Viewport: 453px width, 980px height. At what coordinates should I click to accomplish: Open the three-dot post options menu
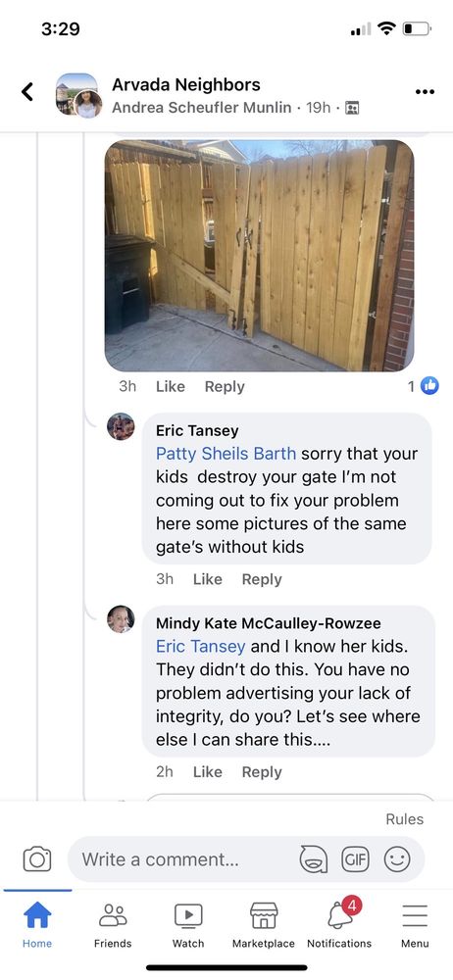(x=425, y=92)
